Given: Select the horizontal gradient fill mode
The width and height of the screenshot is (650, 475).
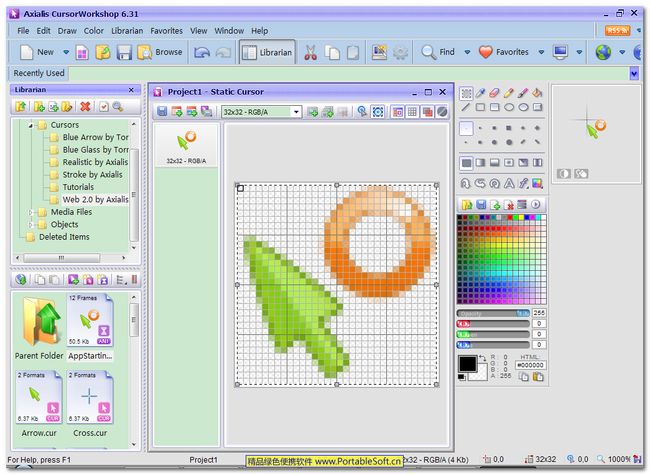Looking at the screenshot, I should click(x=480, y=162).
